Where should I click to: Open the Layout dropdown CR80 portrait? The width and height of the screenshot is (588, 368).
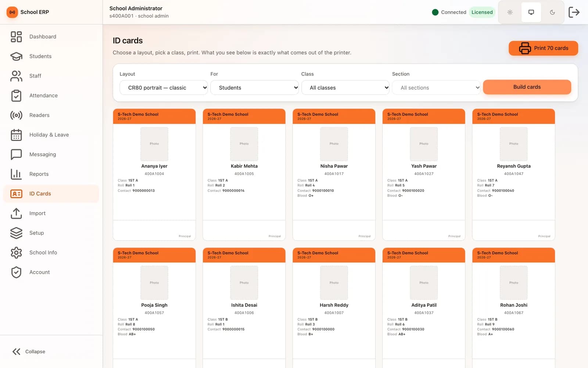pyautogui.click(x=164, y=88)
